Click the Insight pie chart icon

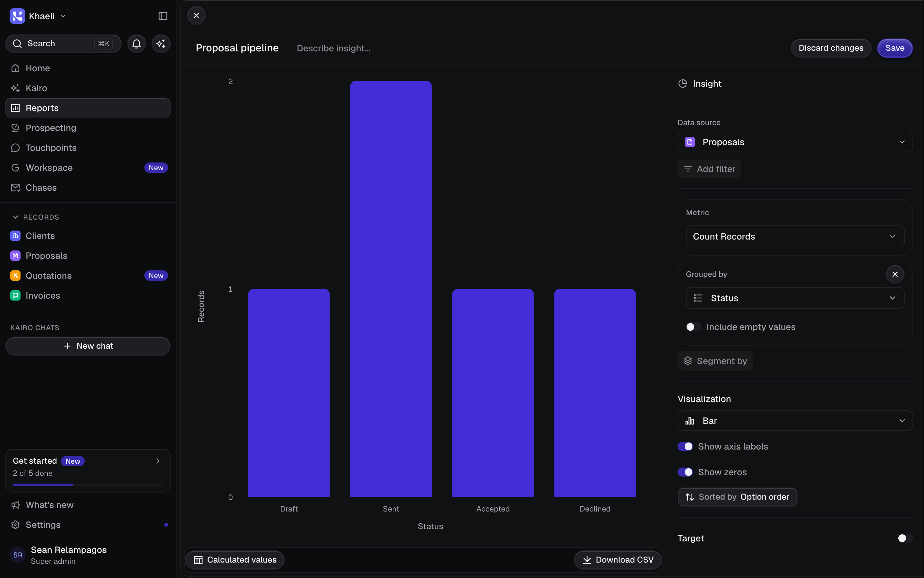point(683,84)
